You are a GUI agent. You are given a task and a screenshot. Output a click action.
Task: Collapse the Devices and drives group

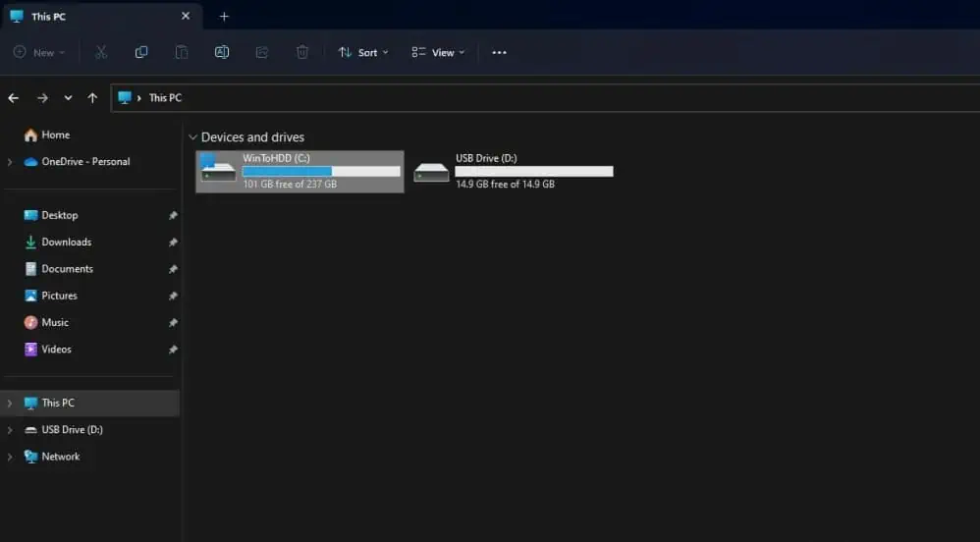[192, 137]
